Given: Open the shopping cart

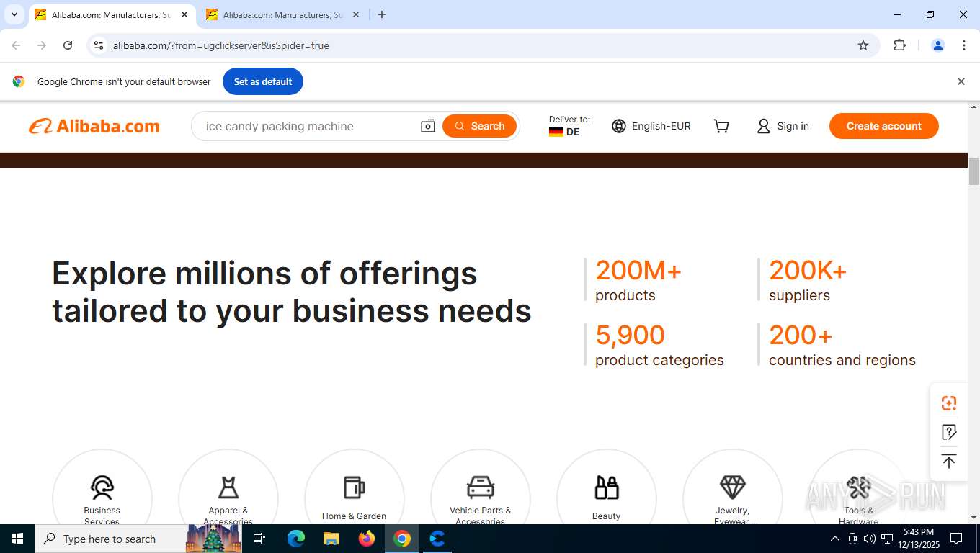Looking at the screenshot, I should click(721, 126).
